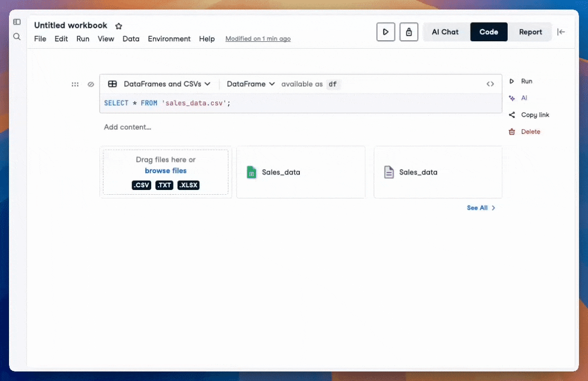This screenshot has height=381, width=588.
Task: Open the gray document Sales_data file
Action: click(438, 173)
